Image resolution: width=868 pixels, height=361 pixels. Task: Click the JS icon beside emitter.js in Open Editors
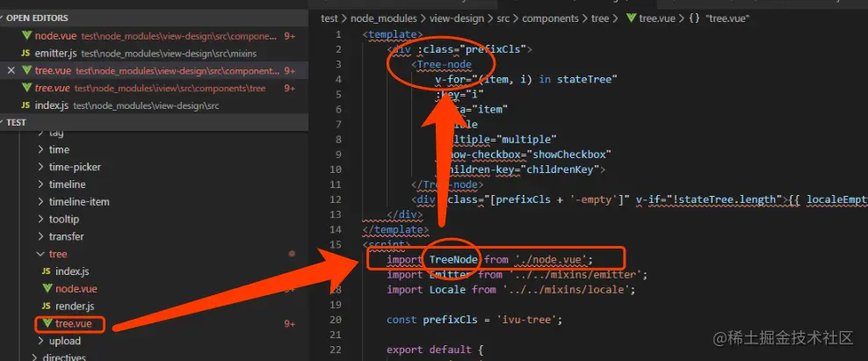pyautogui.click(x=25, y=54)
